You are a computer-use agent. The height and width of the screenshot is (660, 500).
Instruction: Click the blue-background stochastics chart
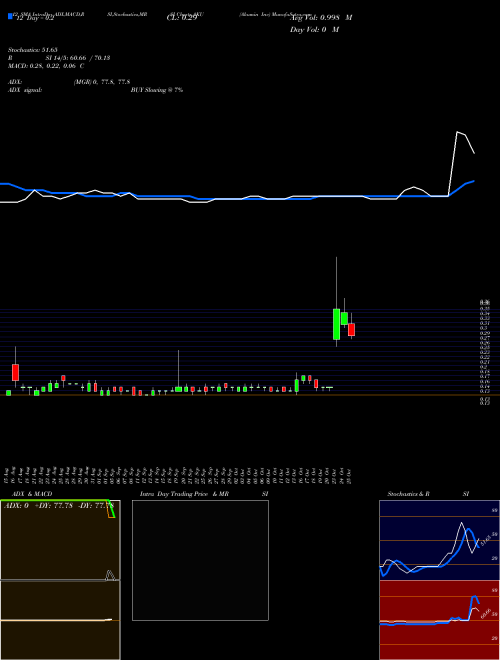pyautogui.click(x=439, y=540)
